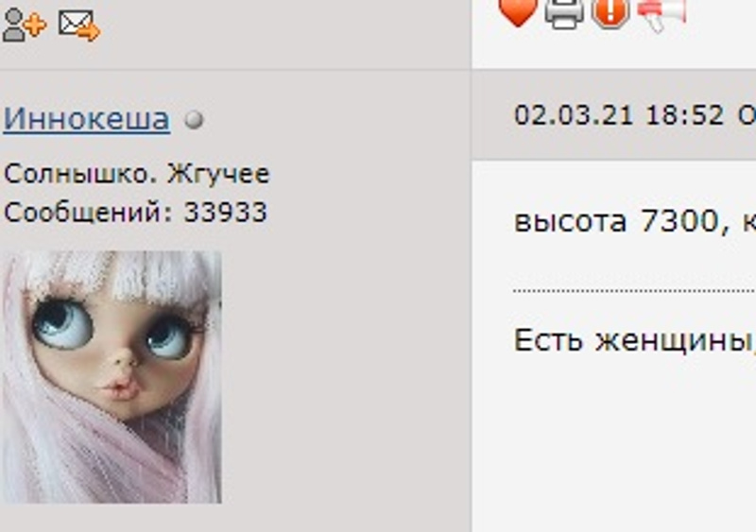This screenshot has height=532, width=756.
Task: Click the number 33933 in user info
Action: point(225,212)
